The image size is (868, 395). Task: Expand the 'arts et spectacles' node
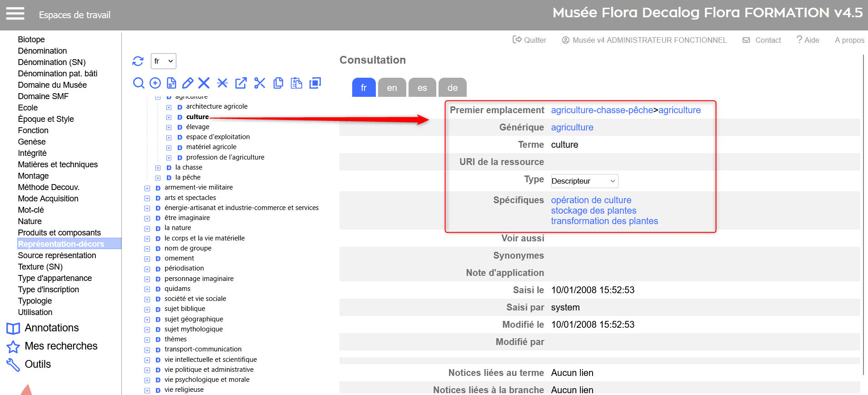pyautogui.click(x=147, y=198)
